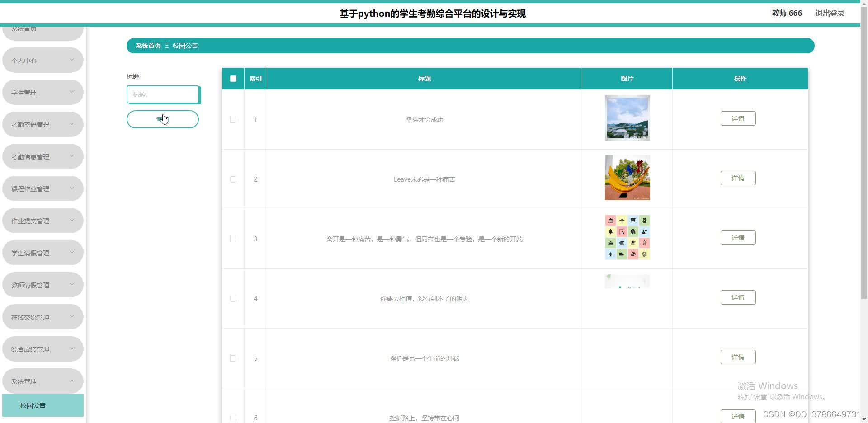This screenshot has width=868, height=423.
Task: Click the 操作 column header
Action: [740, 79]
